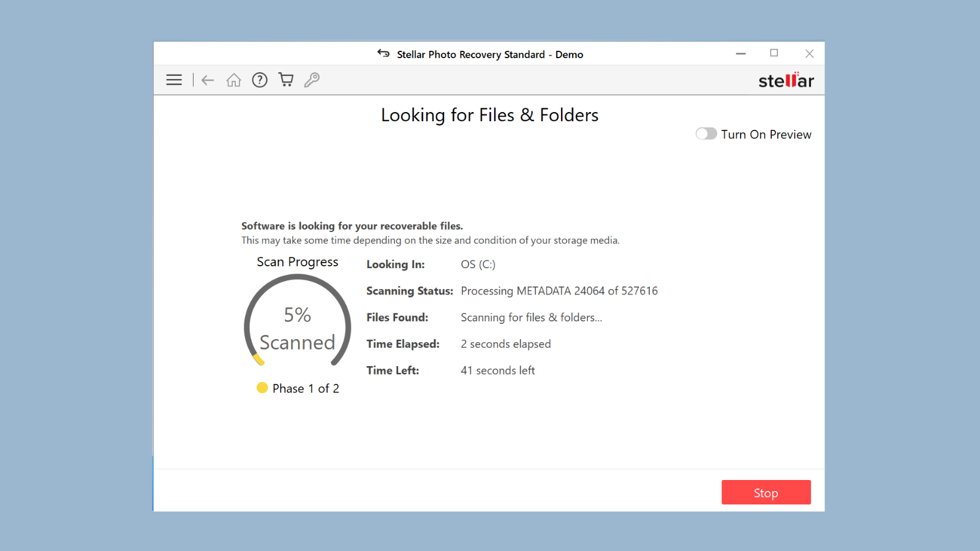Open the Help question mark icon
This screenshot has height=551, width=980.
[x=260, y=80]
